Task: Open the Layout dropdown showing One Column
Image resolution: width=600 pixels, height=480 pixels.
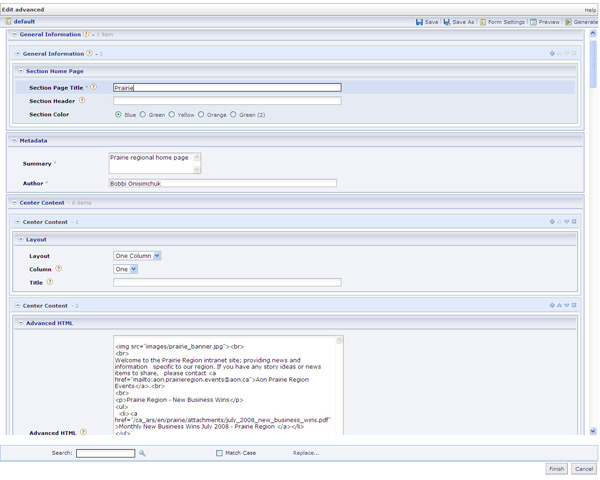Action: [137, 256]
